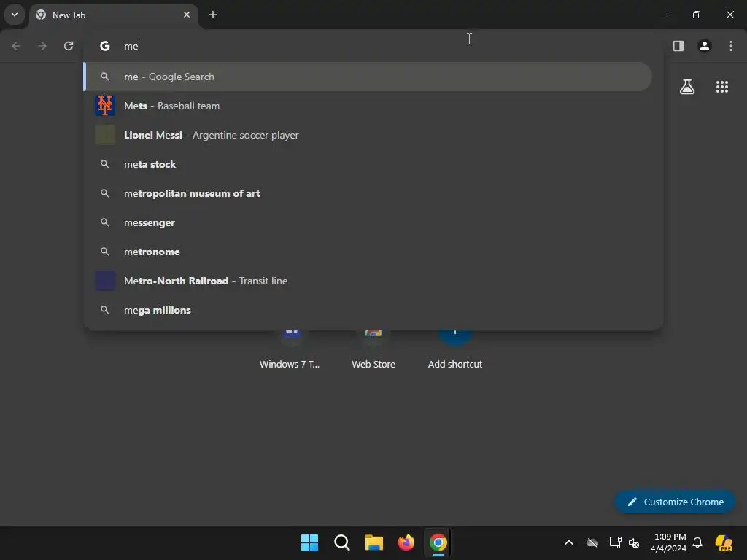Click search icon beside 'mega millions'

pyautogui.click(x=105, y=310)
